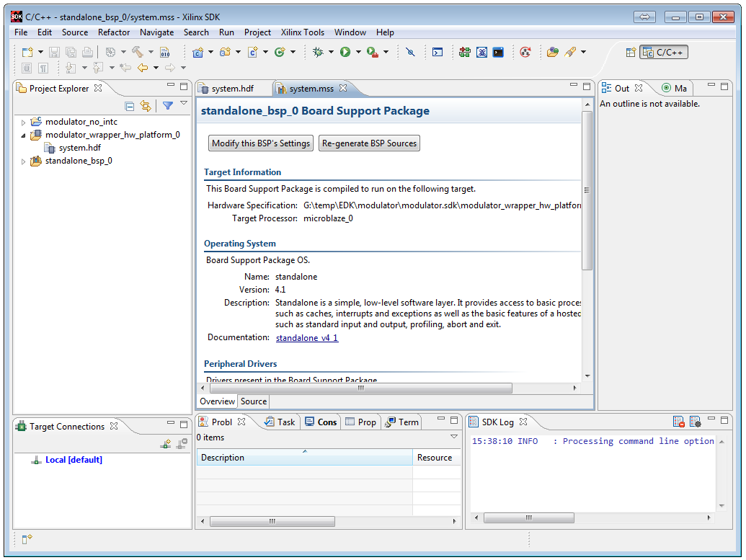Image resolution: width=746 pixels, height=560 pixels.
Task: Open the New file dropdown arrow
Action: click(40, 53)
